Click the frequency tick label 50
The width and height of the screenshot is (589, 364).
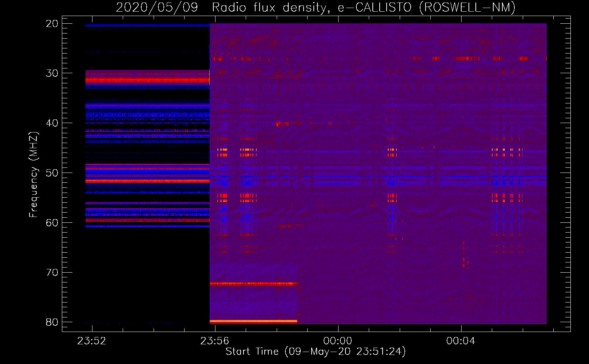click(x=52, y=173)
